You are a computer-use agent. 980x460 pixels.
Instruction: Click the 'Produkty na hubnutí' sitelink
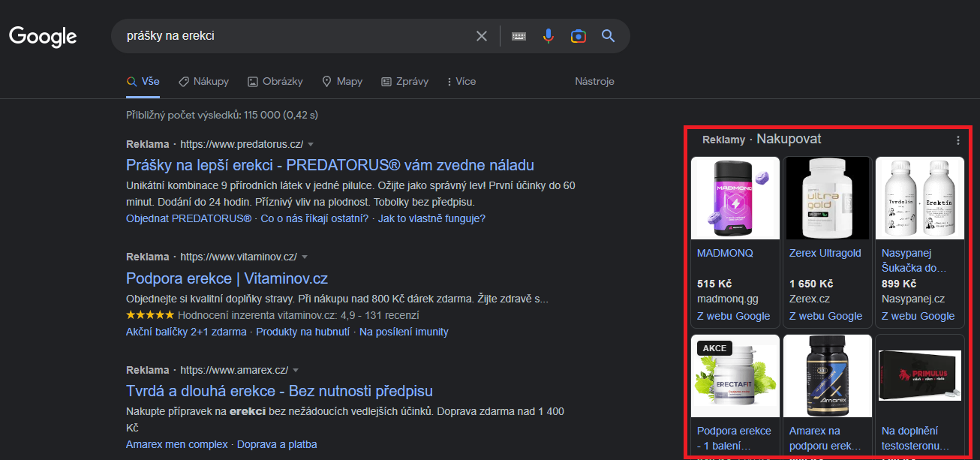(x=303, y=332)
